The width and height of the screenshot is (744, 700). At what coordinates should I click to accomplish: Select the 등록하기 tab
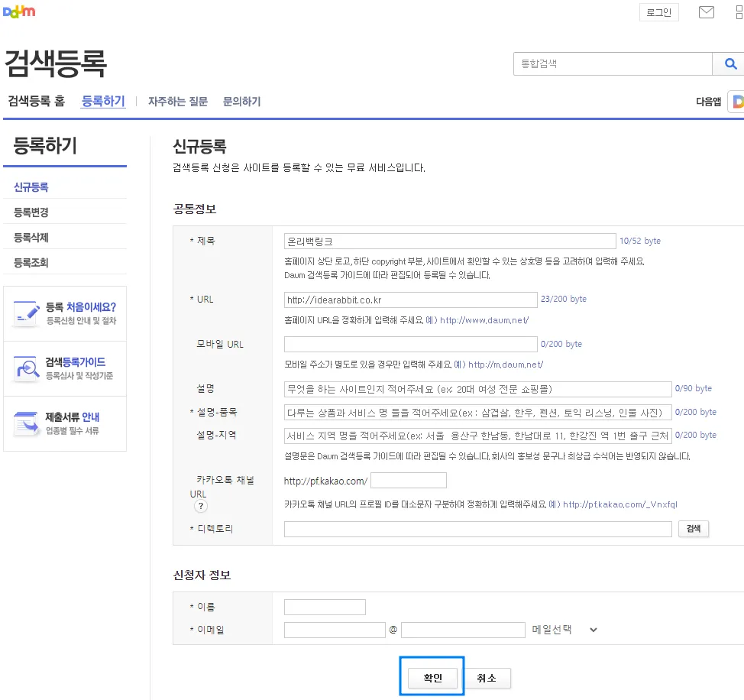click(x=103, y=101)
